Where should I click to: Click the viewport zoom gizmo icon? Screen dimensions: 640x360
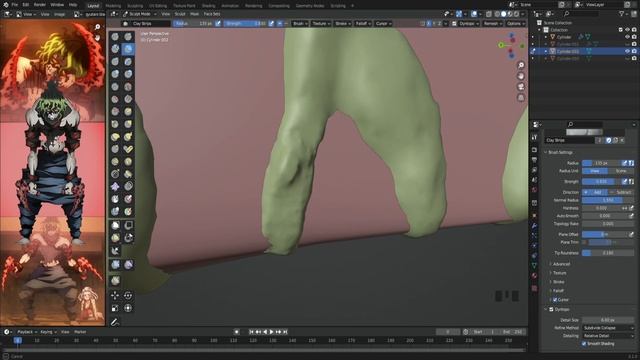pos(521,65)
